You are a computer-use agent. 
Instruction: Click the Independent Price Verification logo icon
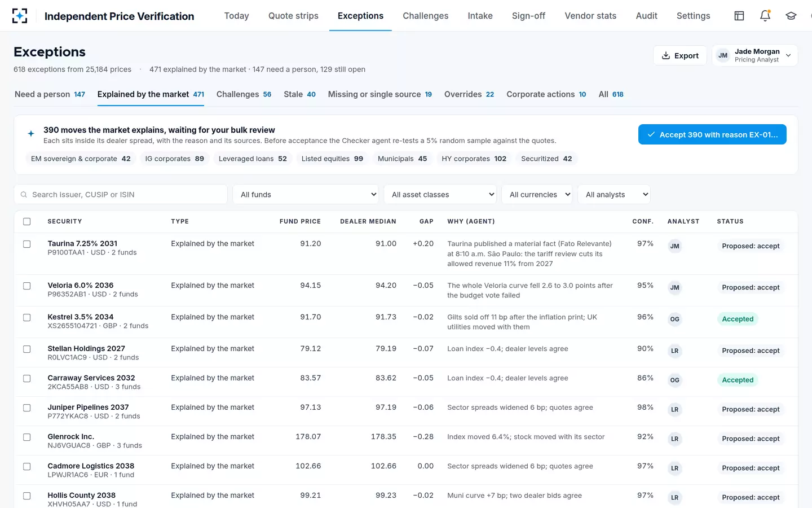(x=20, y=16)
